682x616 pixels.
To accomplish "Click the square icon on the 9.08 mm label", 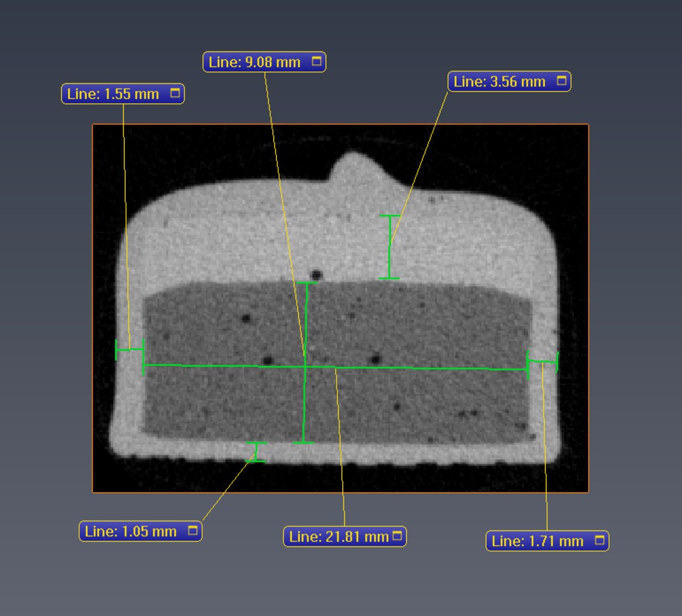I will (316, 62).
